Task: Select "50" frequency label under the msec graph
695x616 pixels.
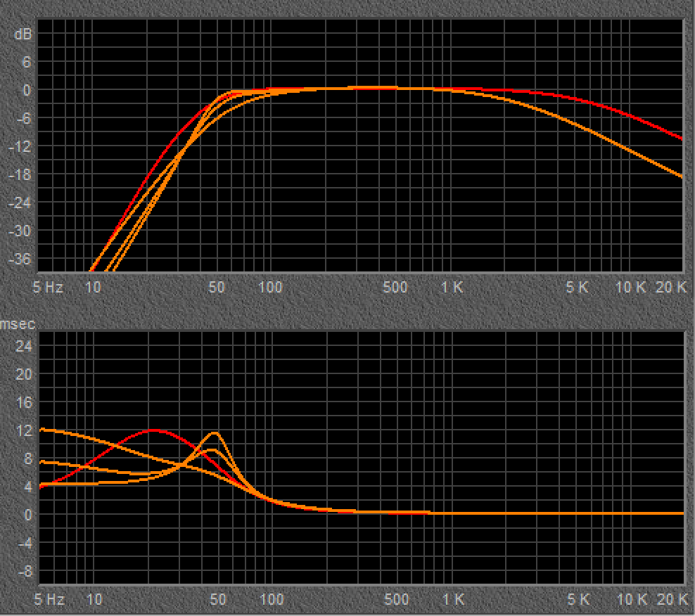Action: pyautogui.click(x=218, y=600)
